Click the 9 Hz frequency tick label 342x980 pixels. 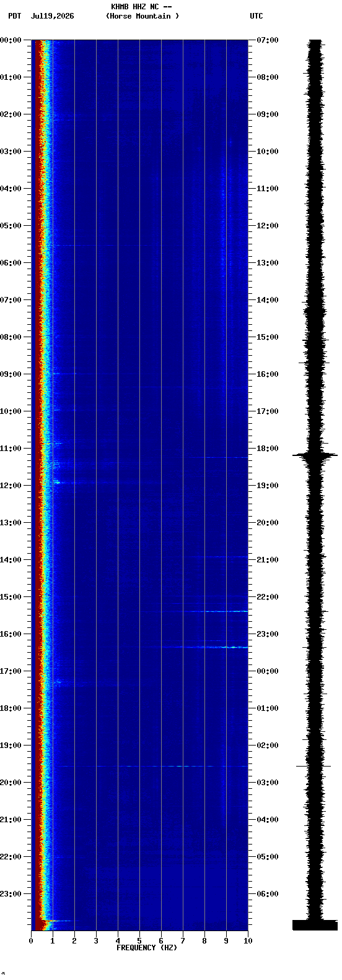[226, 941]
